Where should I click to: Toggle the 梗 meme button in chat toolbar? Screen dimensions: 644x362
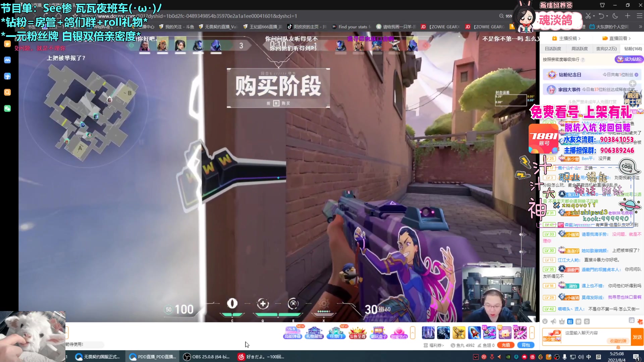[579, 321]
